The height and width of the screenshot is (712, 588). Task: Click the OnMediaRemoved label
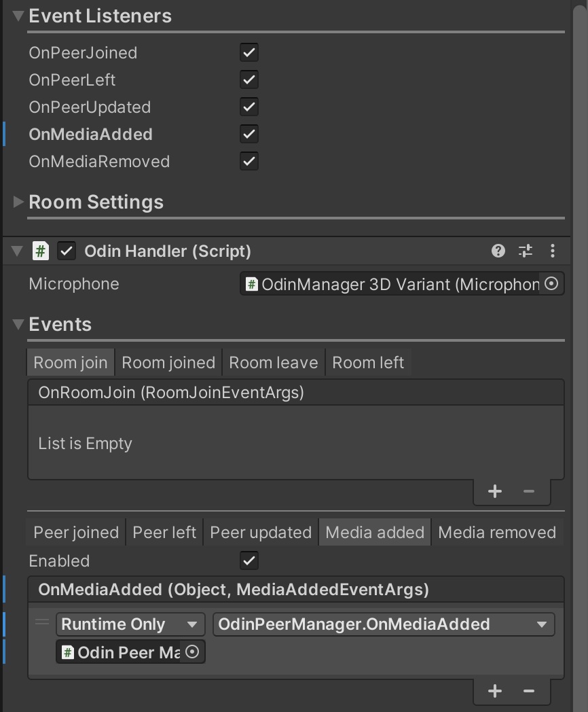[99, 162]
